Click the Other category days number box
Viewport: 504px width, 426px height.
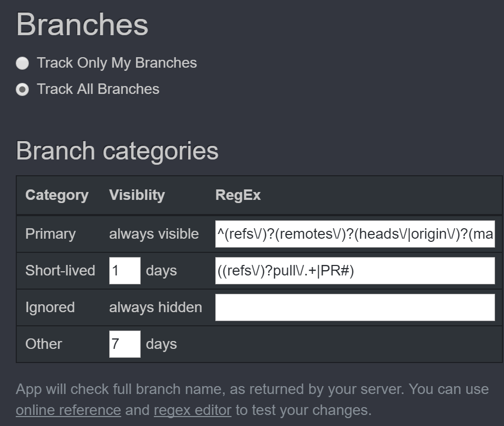point(124,344)
